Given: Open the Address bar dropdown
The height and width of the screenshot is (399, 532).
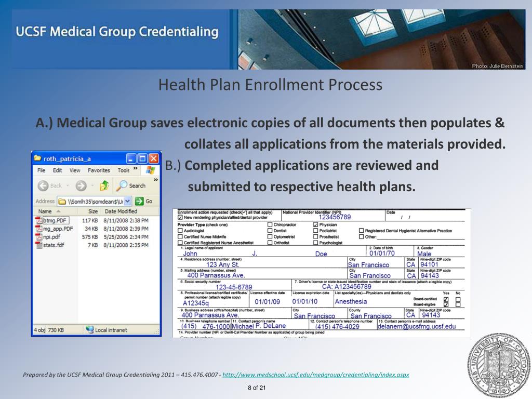Looking at the screenshot, I should tap(128, 201).
